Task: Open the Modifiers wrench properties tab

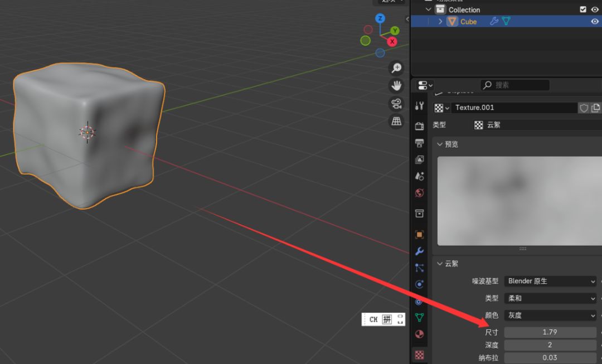Action: pos(420,251)
